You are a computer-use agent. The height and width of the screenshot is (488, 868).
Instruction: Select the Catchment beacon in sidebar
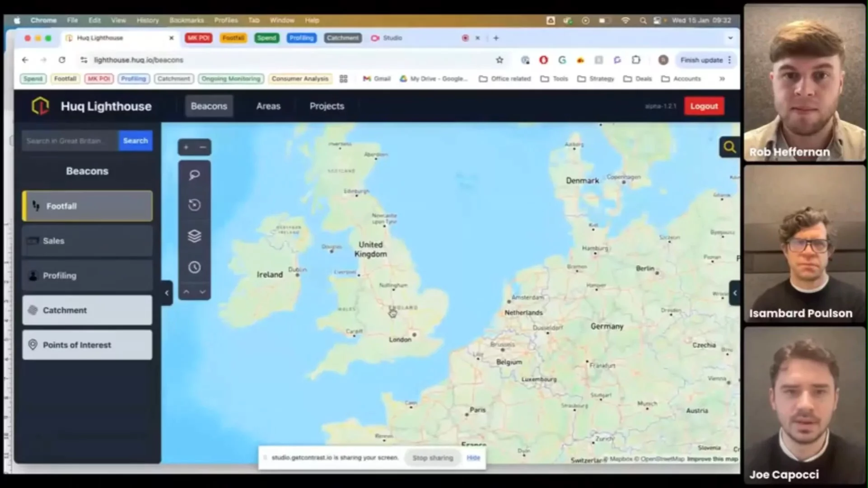[87, 310]
